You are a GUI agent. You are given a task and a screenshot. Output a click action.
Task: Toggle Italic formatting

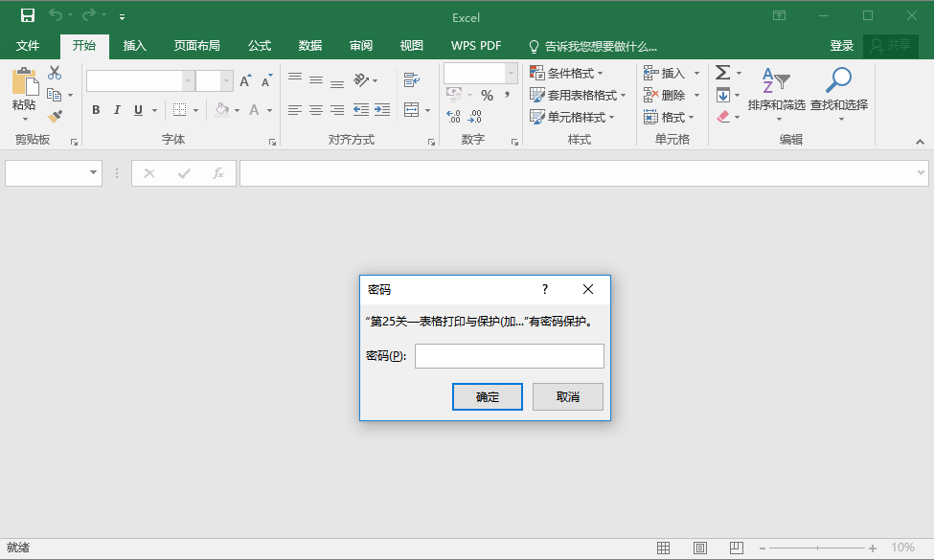(117, 110)
